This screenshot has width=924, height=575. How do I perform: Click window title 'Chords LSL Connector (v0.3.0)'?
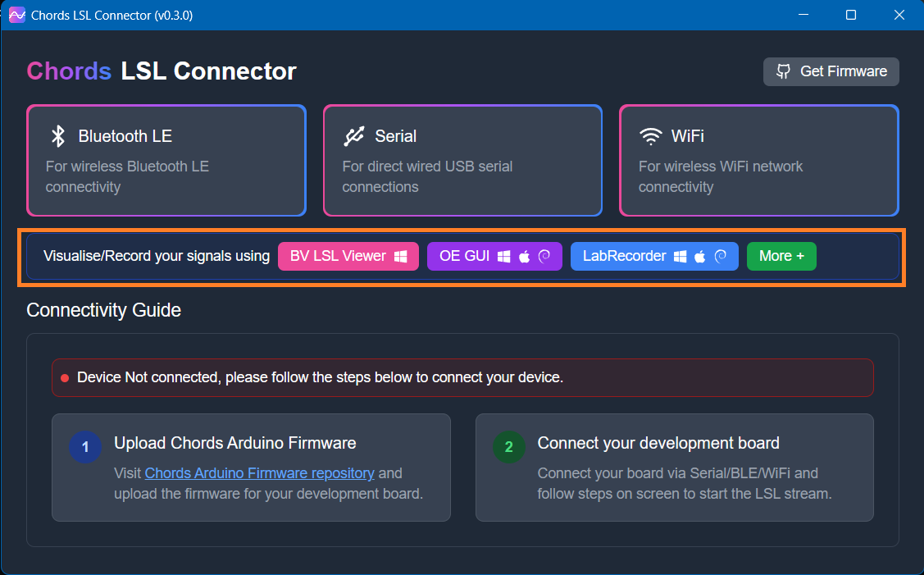(x=112, y=16)
